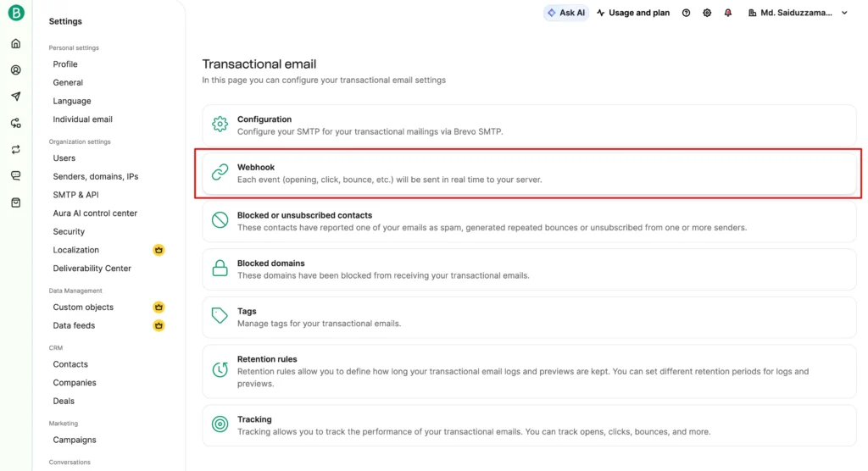
Task: Click the Webhook link chain icon
Action: coord(220,172)
